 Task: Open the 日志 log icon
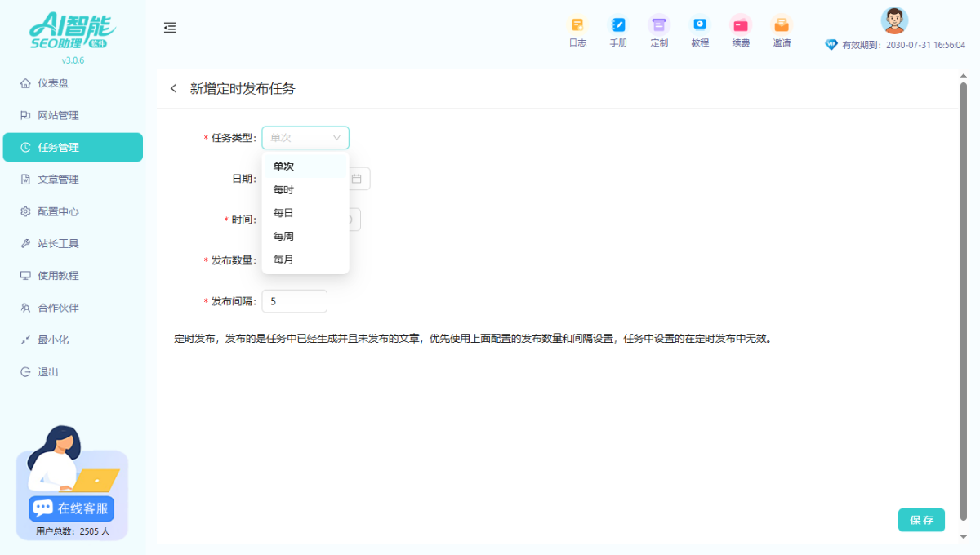577,31
